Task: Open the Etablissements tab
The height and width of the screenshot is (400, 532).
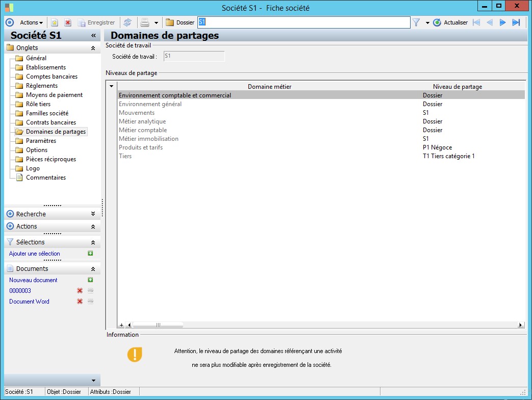Action: click(x=46, y=67)
